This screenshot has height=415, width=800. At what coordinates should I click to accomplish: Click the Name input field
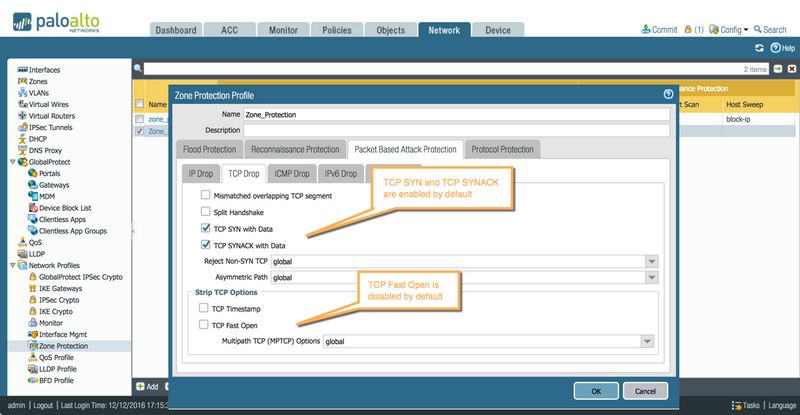pos(457,114)
